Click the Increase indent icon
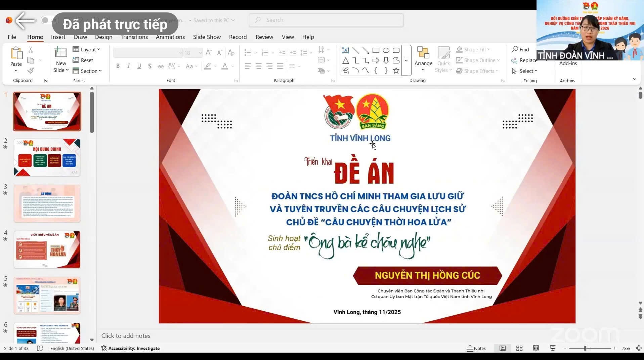The width and height of the screenshot is (644, 360). (293, 52)
